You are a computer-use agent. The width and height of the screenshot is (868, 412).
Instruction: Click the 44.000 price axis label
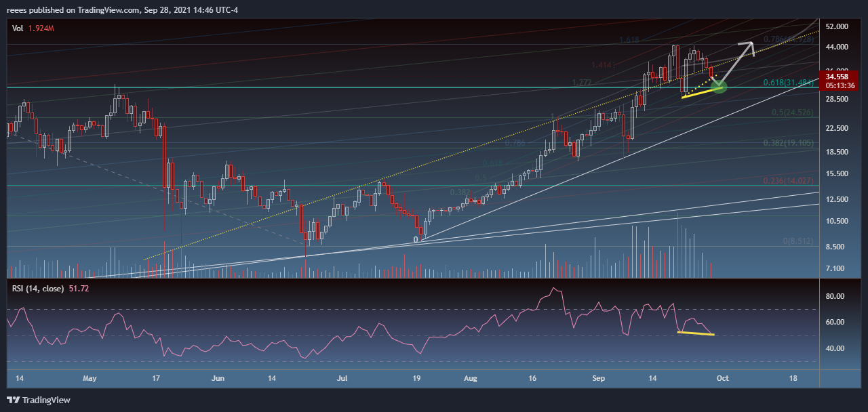[838, 47]
